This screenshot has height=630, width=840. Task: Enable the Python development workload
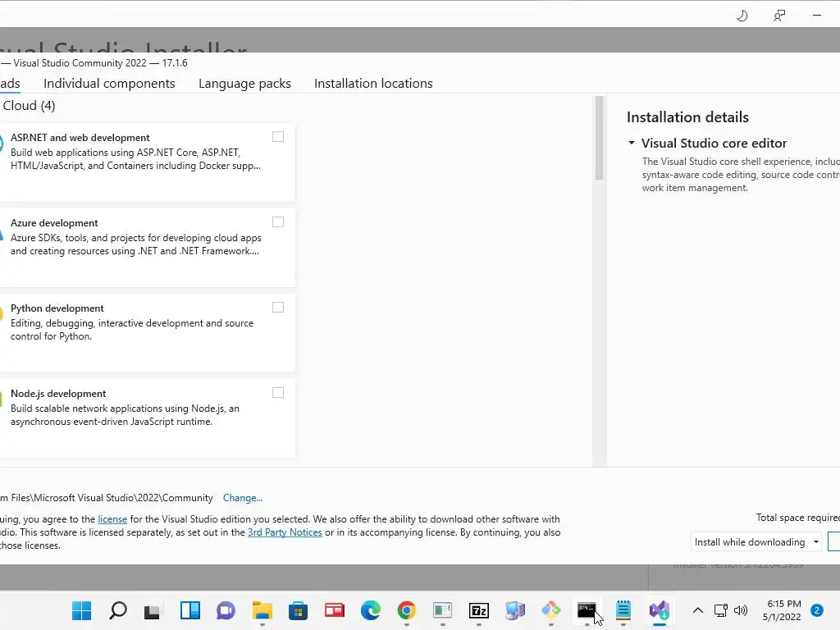[278, 308]
